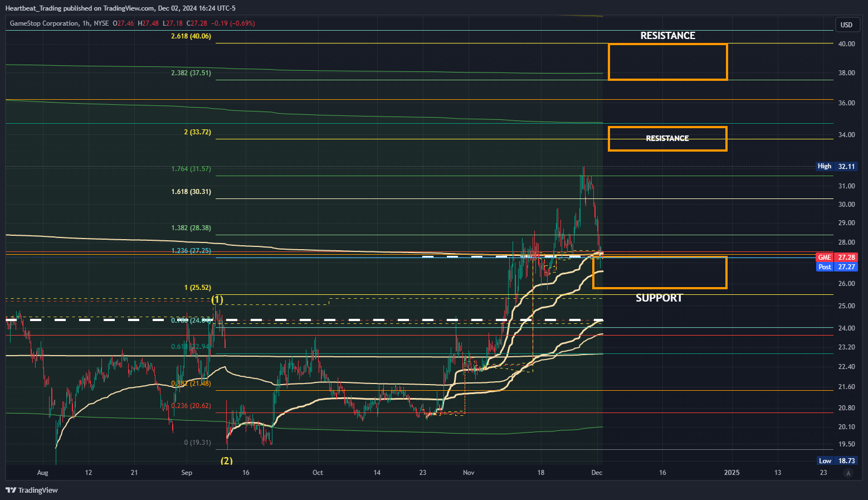Click the GameStop Corporation symbol title

(44, 23)
